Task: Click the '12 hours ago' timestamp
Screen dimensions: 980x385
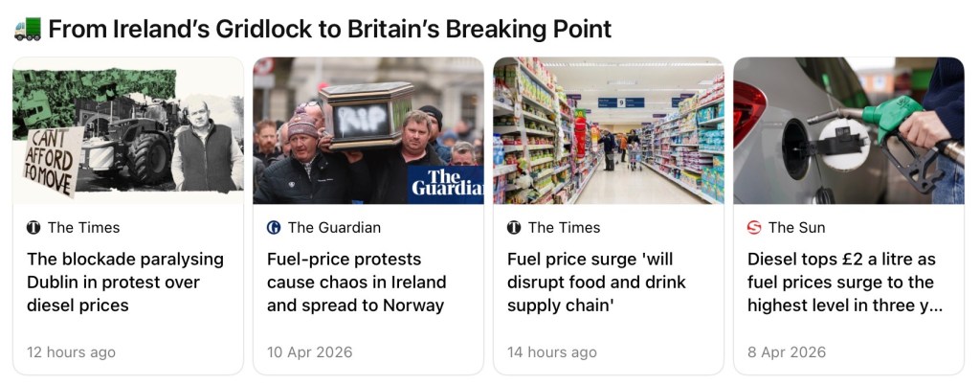Action: tap(71, 352)
